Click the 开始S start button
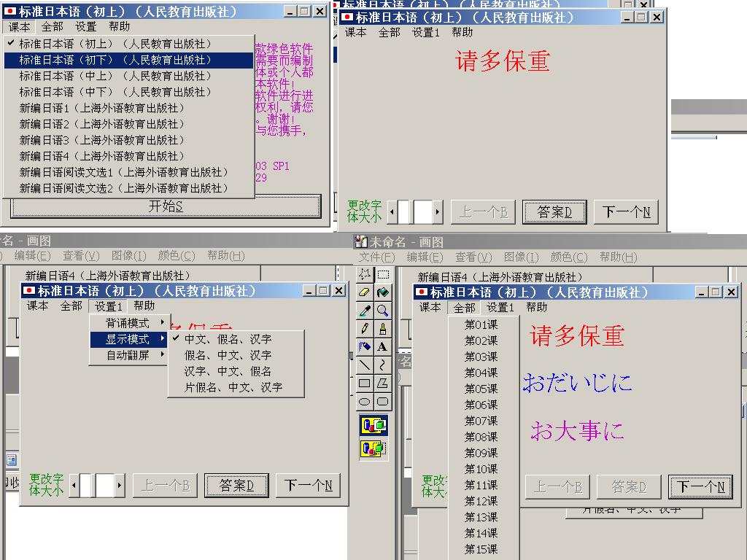The image size is (747, 560). point(166,206)
